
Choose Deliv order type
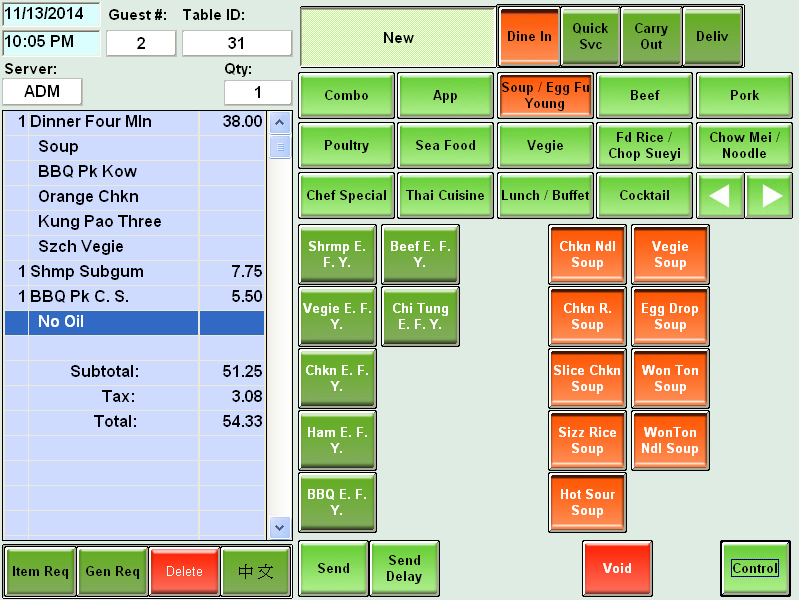point(712,37)
